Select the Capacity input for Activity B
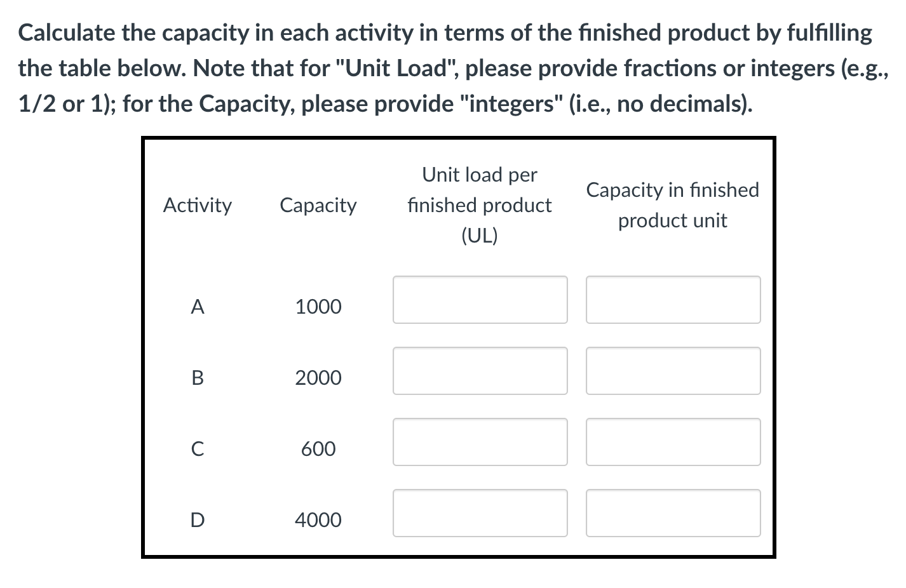This screenshot has height=588, width=906. pos(673,371)
